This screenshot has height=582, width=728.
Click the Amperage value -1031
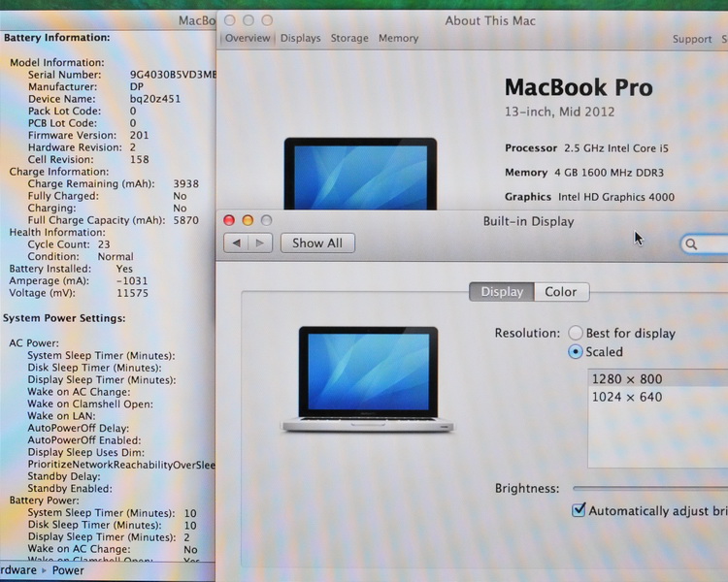[132, 280]
